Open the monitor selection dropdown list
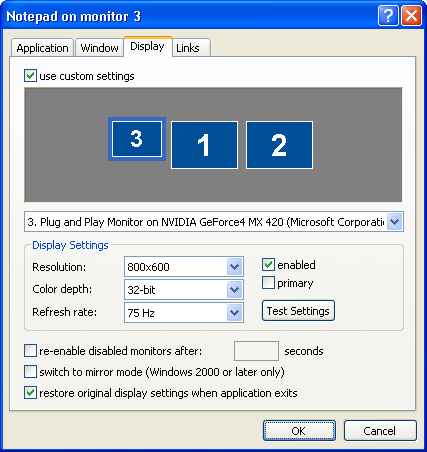 [214, 222]
